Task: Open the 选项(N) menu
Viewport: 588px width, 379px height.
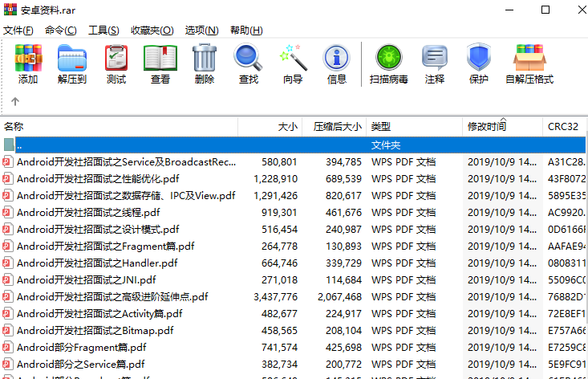Action: [202, 31]
